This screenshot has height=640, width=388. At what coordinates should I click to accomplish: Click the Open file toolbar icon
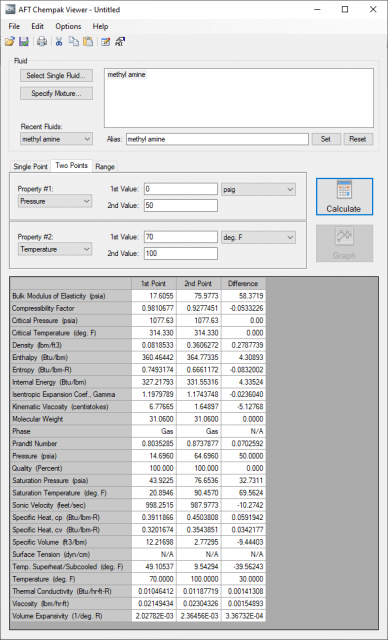(10, 41)
